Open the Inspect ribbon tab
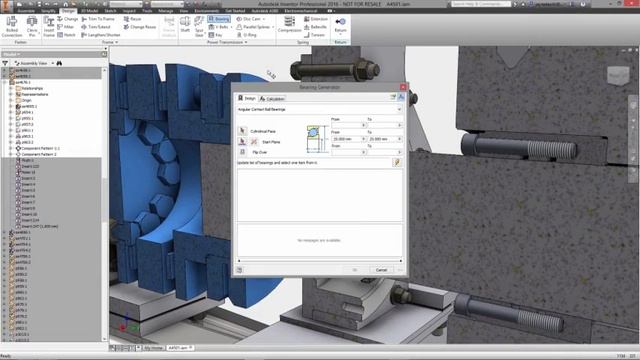 (129, 11)
